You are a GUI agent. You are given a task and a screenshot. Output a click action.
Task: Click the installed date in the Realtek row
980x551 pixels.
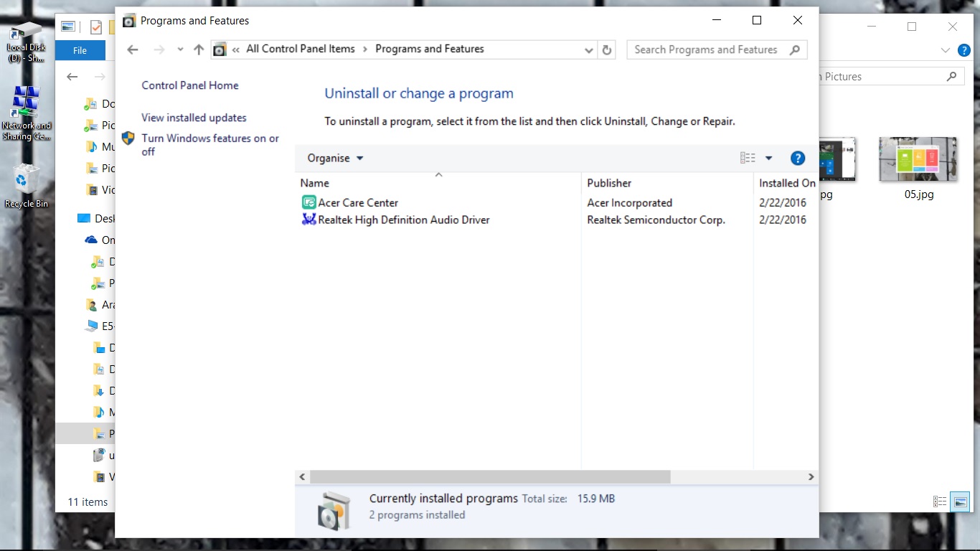click(x=783, y=220)
